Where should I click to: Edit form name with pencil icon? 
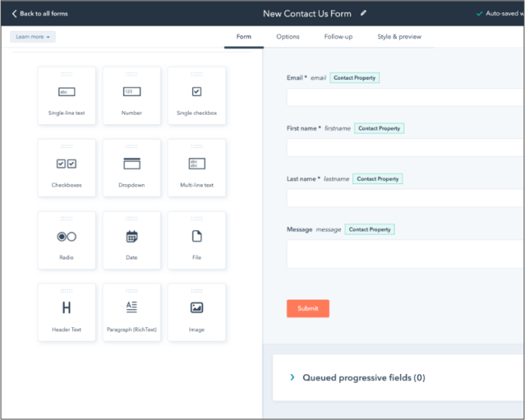coord(364,13)
